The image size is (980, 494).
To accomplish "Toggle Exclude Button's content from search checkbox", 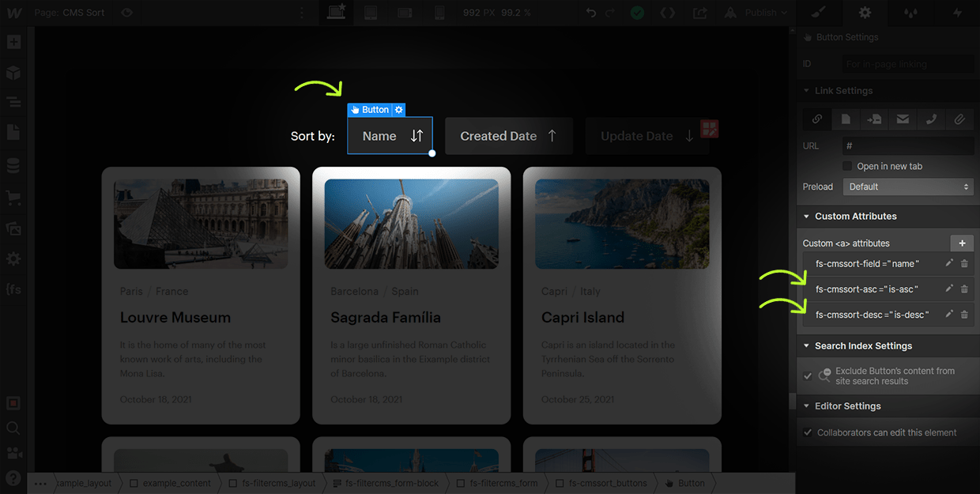I will [x=808, y=376].
